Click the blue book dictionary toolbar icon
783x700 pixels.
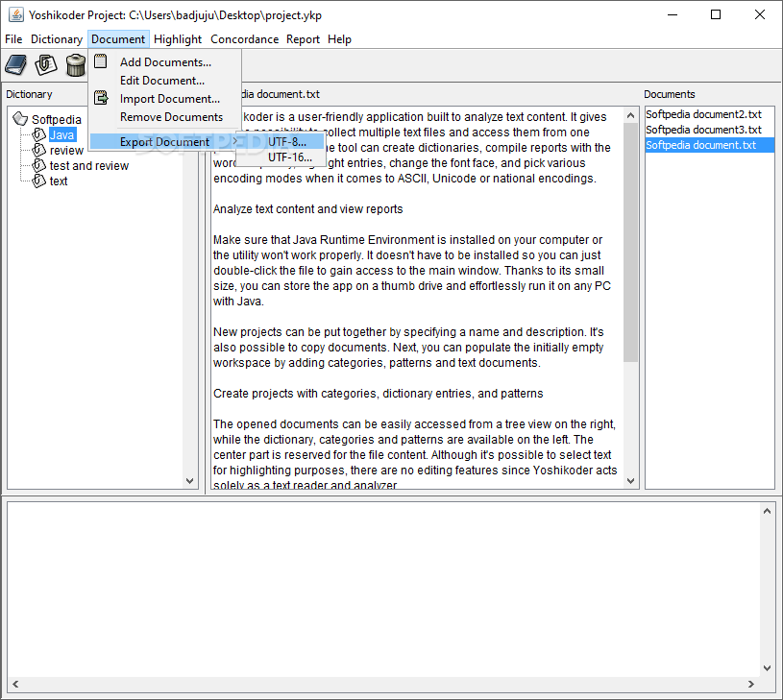click(16, 65)
